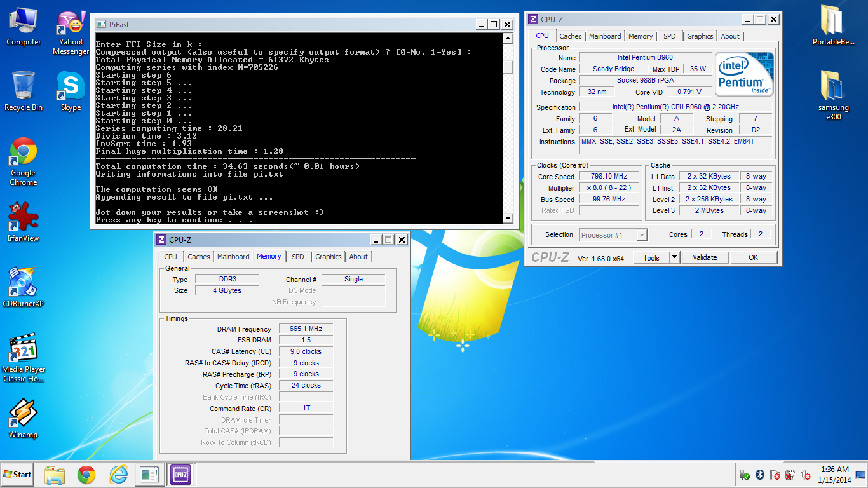Viewport: 868px width, 488px height.
Task: Select the CPU tab in CPU-Z Memory window
Action: click(170, 257)
